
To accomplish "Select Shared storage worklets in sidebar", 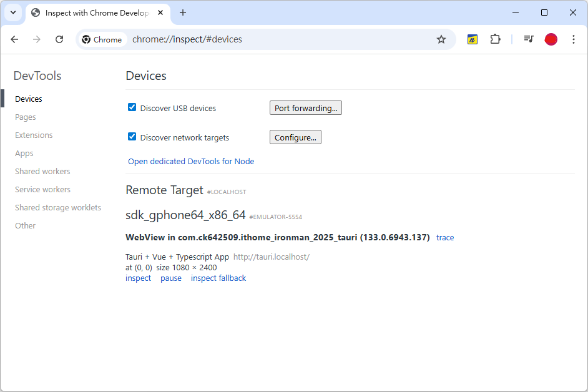I will tap(58, 207).
